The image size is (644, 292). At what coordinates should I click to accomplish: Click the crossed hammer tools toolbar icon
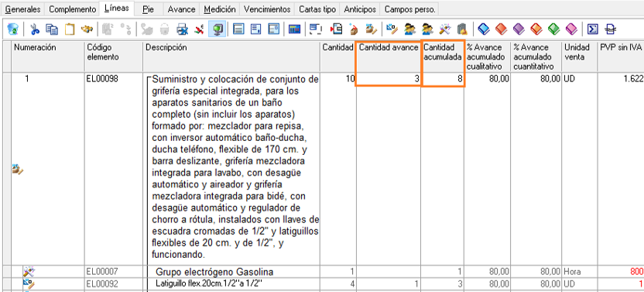pos(445,29)
